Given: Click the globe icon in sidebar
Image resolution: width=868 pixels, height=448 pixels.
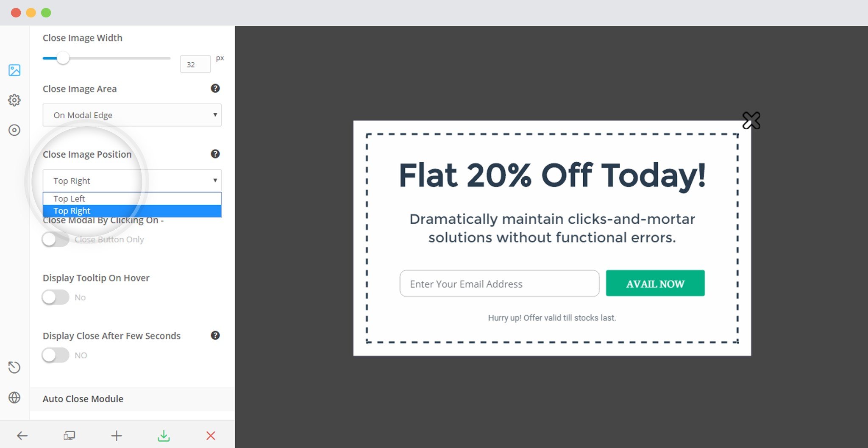Looking at the screenshot, I should pos(14,398).
